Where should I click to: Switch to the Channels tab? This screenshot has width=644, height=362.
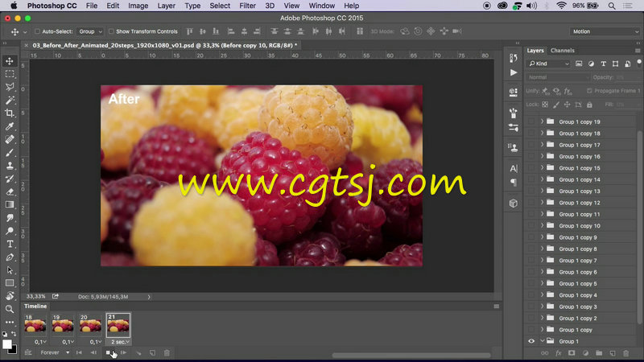[x=562, y=51]
